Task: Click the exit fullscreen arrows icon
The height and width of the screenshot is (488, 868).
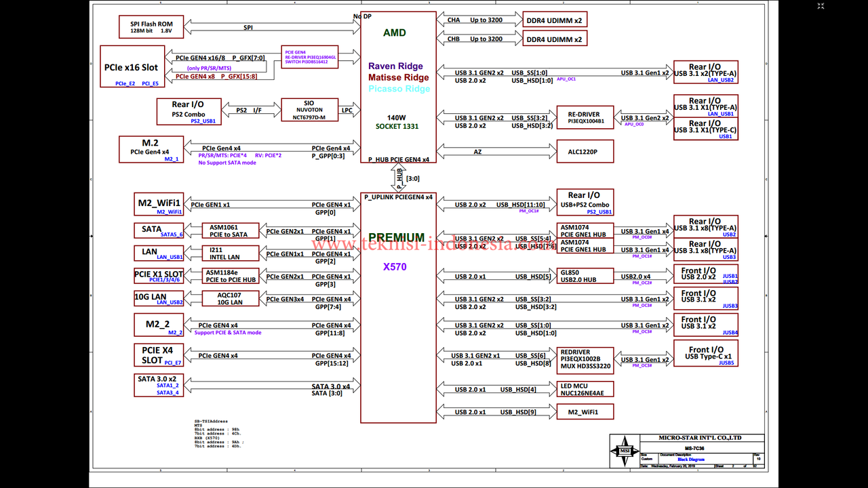Action: (821, 7)
